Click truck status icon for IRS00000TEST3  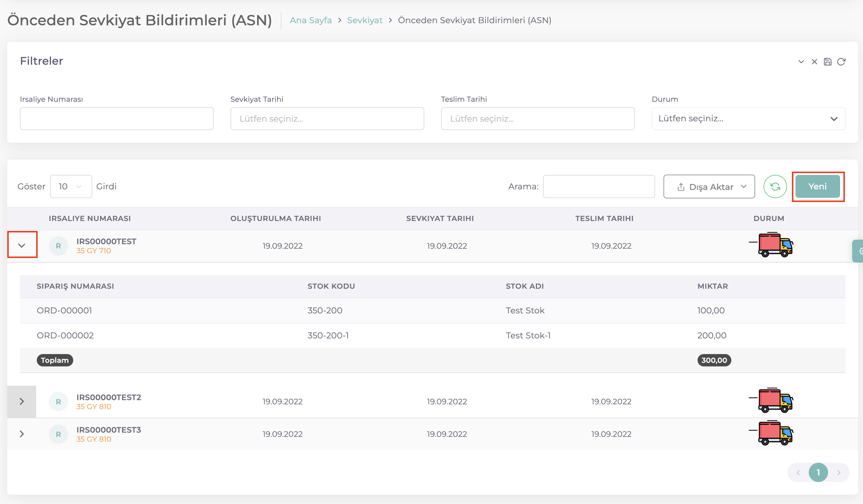(x=775, y=433)
